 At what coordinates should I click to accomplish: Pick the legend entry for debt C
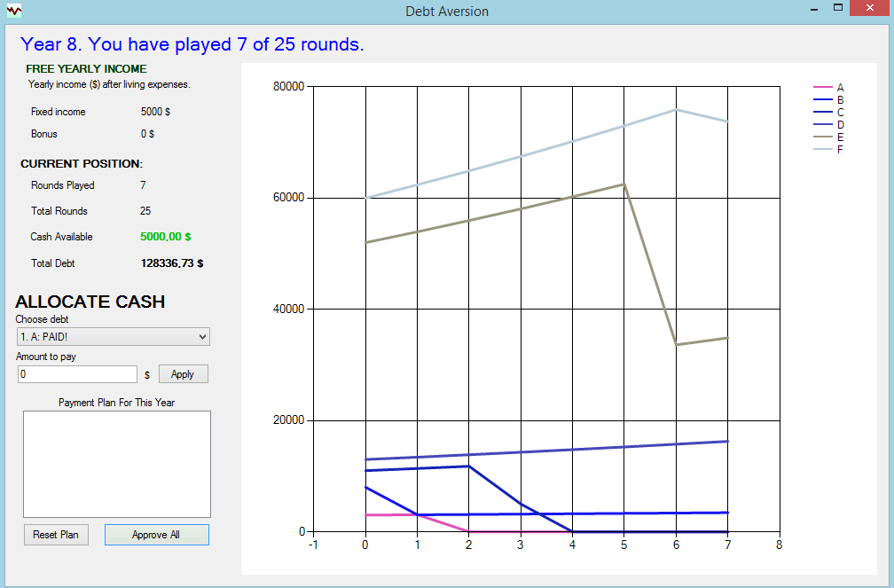tap(822, 113)
